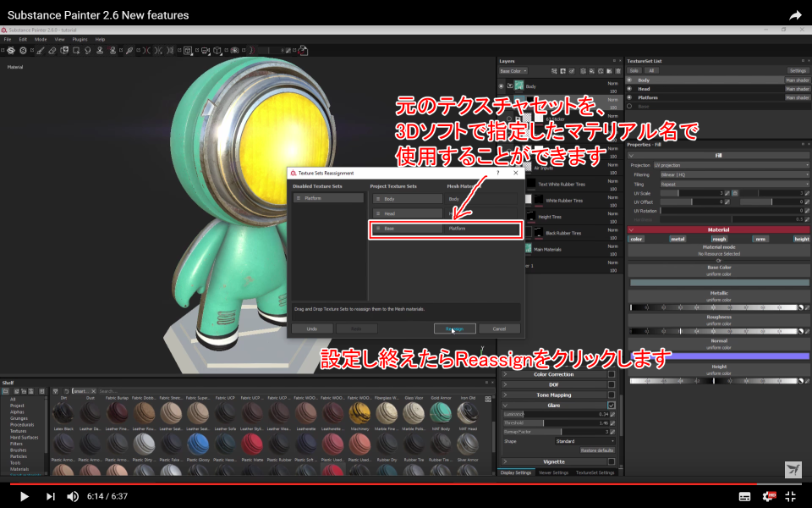Expand the Color Correction section
Image resolution: width=812 pixels, height=508 pixels.
(x=505, y=374)
